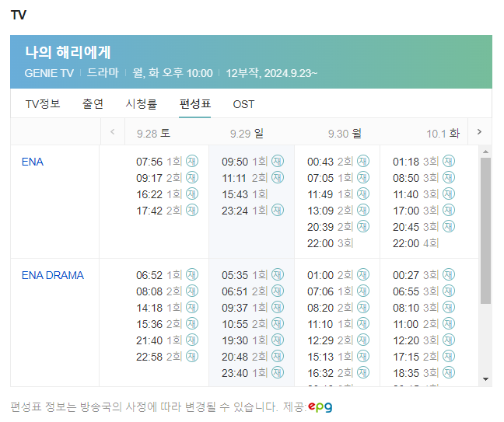The height and width of the screenshot is (422, 504).
Task: Click rerun icon beside ENA DRAMA 22:58 2회
Action: tap(192, 357)
